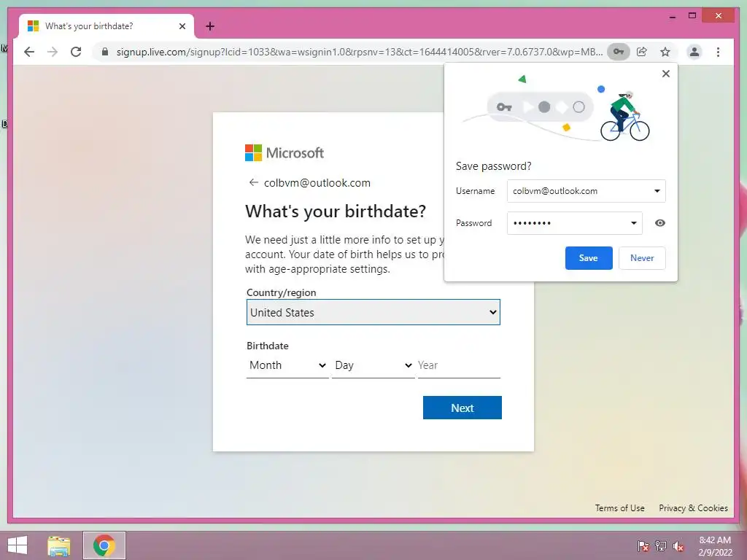
Task: Click the Password field in save prompt
Action: coord(575,223)
